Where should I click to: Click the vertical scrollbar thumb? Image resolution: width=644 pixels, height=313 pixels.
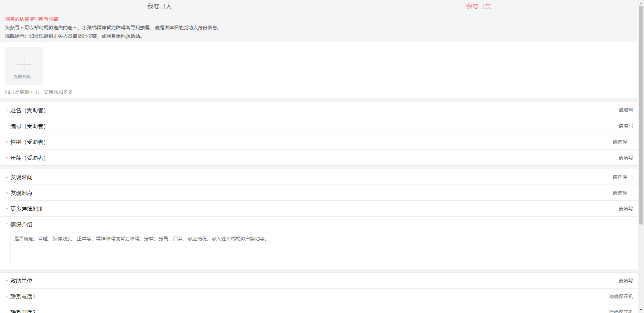pyautogui.click(x=641, y=114)
